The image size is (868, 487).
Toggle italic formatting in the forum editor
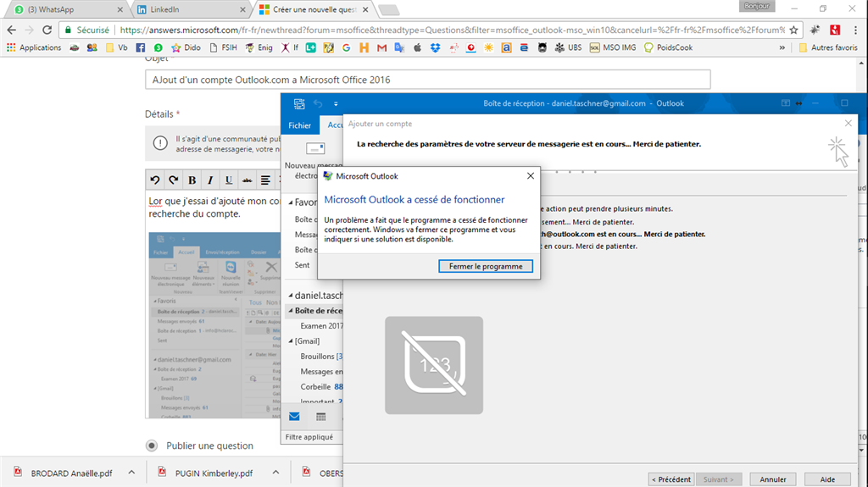[x=210, y=180]
